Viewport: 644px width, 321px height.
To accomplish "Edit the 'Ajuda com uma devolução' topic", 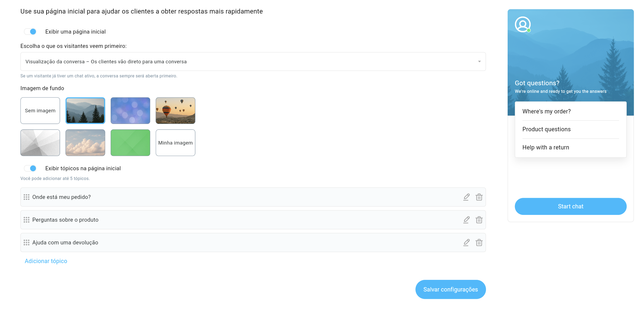I will 466,243.
